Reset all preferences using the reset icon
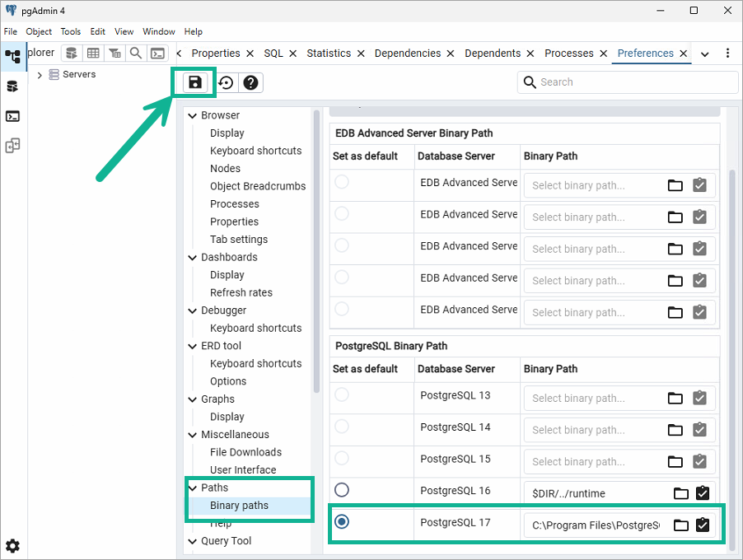The image size is (743, 560). click(226, 83)
